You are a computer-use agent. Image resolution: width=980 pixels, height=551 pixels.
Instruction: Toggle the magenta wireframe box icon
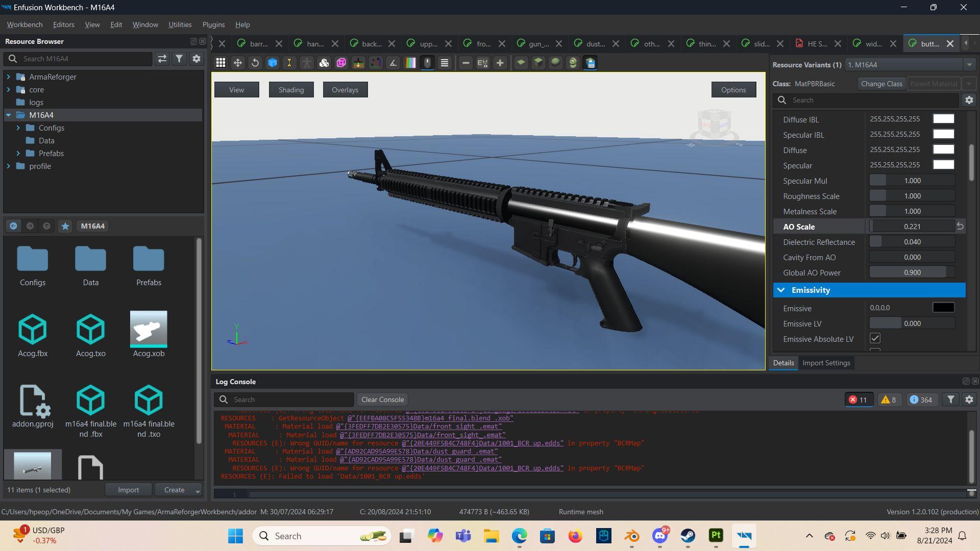click(x=341, y=63)
